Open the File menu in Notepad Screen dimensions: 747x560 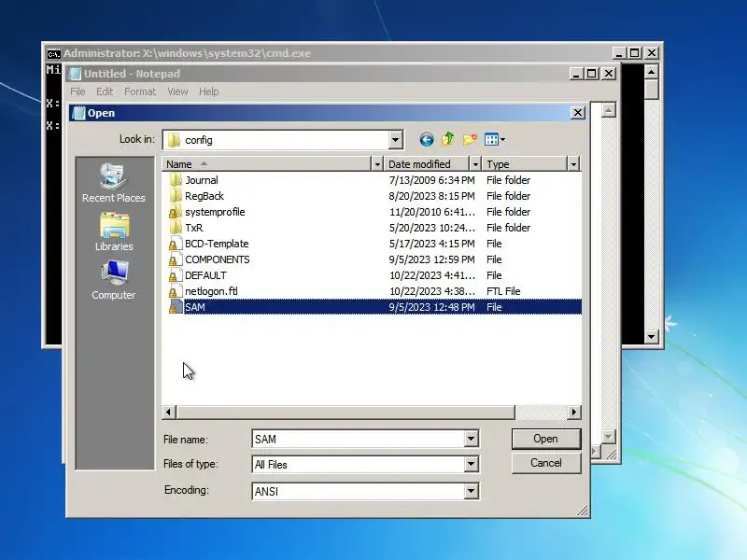pyautogui.click(x=78, y=91)
